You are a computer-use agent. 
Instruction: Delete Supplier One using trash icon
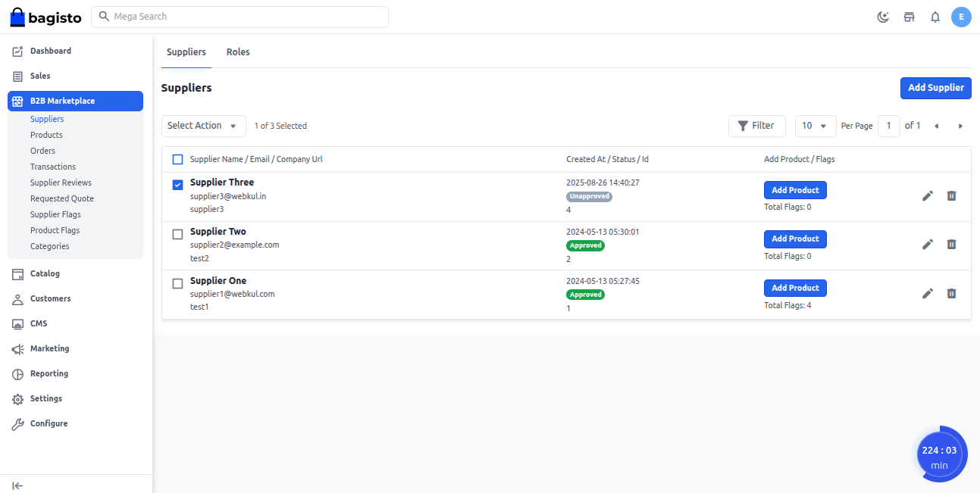tap(952, 293)
